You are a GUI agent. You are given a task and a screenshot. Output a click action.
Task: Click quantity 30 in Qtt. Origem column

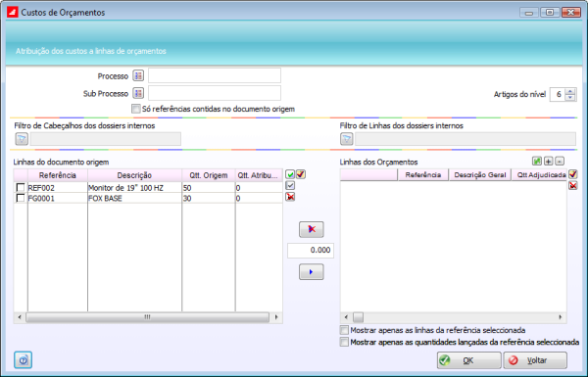tap(209, 198)
